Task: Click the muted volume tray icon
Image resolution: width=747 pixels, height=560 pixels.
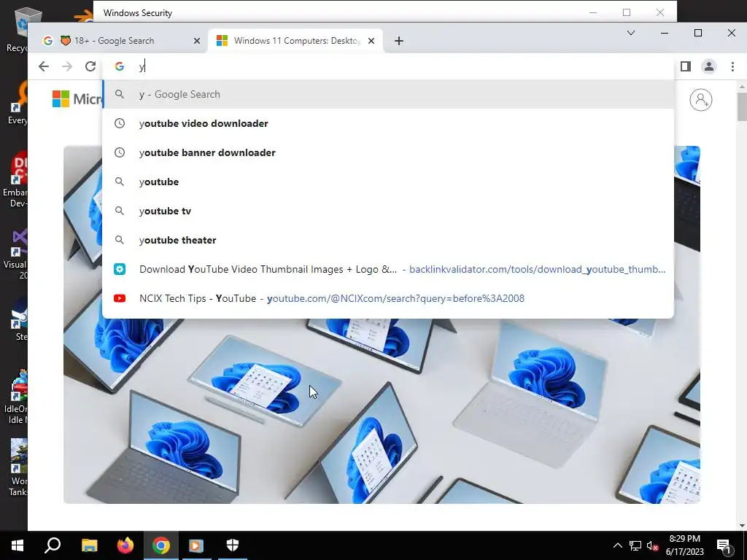Action: (653, 545)
